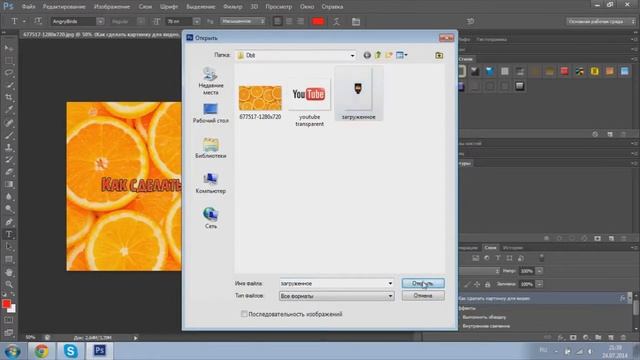Open the font size dropdown
Image resolution: width=640 pixels, height=360 pixels.
196,21
